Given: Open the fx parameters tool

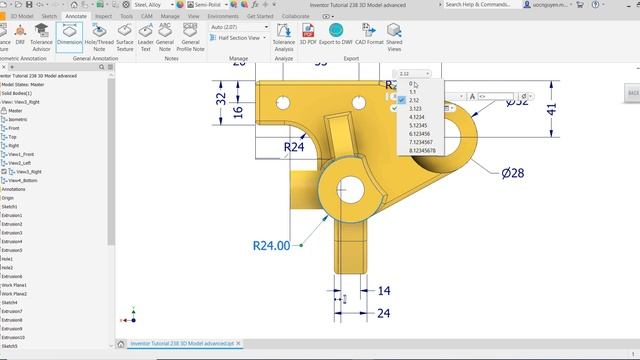Looking at the screenshot, I should coord(255,4).
